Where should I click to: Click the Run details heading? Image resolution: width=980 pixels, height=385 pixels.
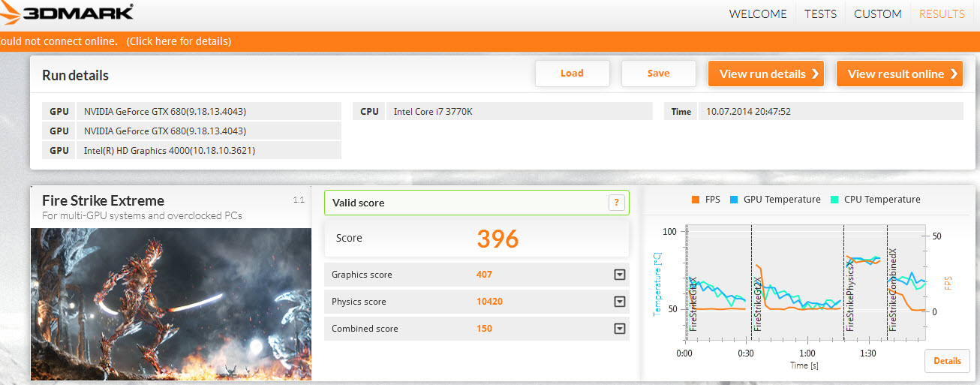75,76
